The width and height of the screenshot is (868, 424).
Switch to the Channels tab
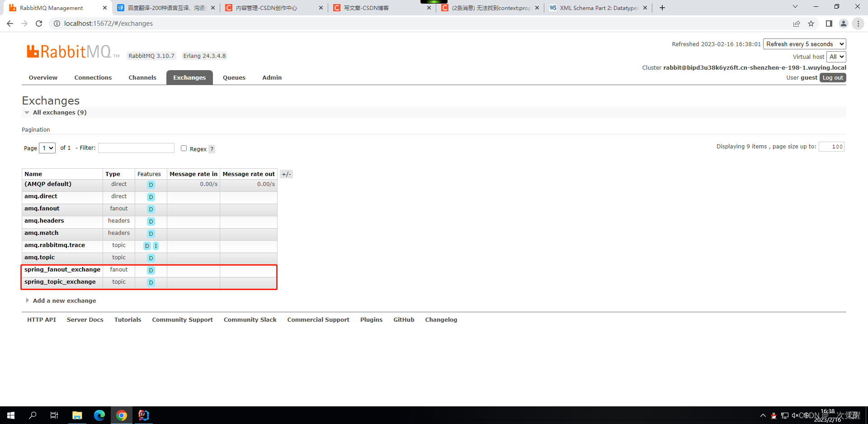pos(142,77)
